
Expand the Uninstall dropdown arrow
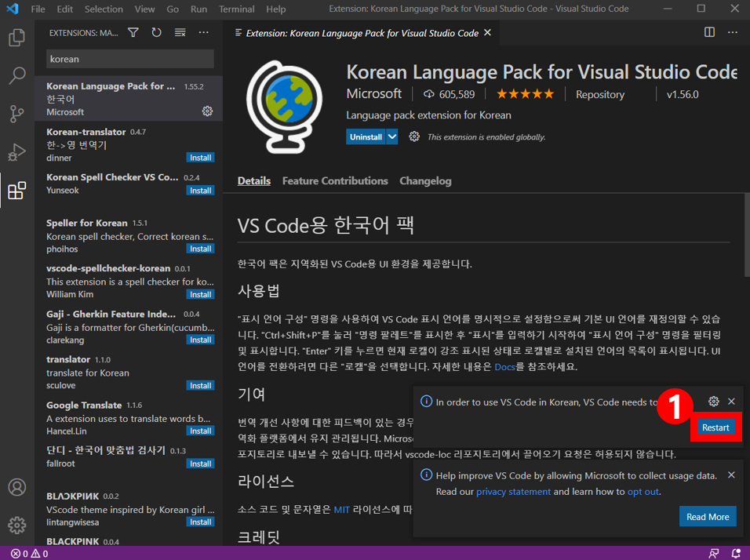[391, 136]
